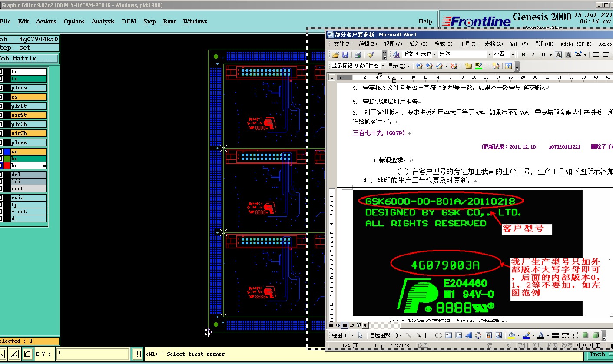The image size is (613, 364).
Task: Tick the checkbox for layer 'cs'
Action: tap(1, 97)
